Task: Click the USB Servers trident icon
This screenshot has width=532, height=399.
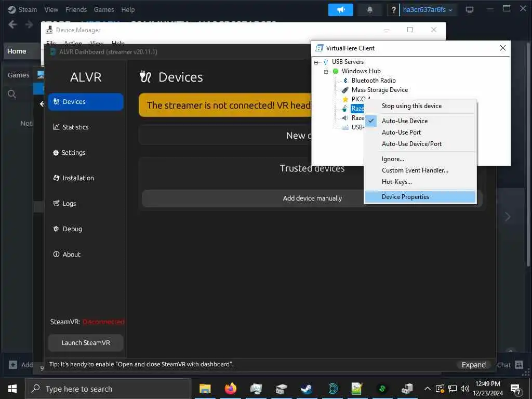Action: coord(326,62)
